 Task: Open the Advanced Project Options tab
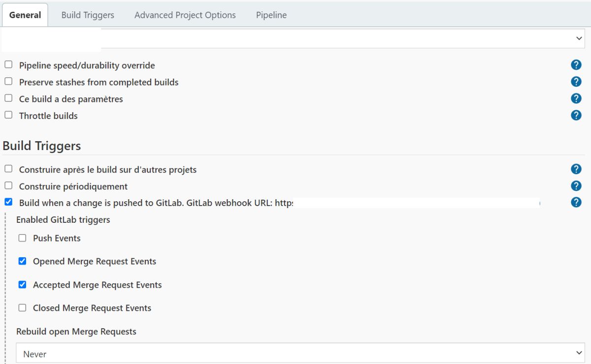pyautogui.click(x=185, y=15)
